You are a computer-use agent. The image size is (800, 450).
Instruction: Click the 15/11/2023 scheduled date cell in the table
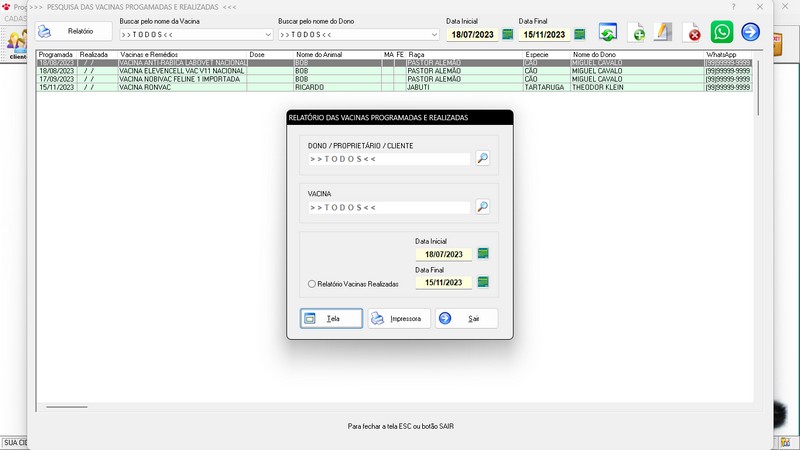point(57,87)
